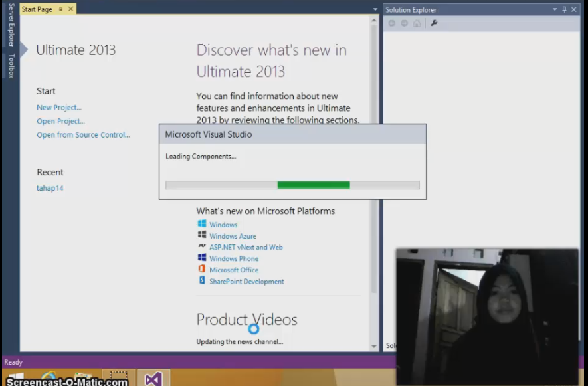588x386 pixels.
Task: Open recent project tahap14
Action: tap(50, 188)
